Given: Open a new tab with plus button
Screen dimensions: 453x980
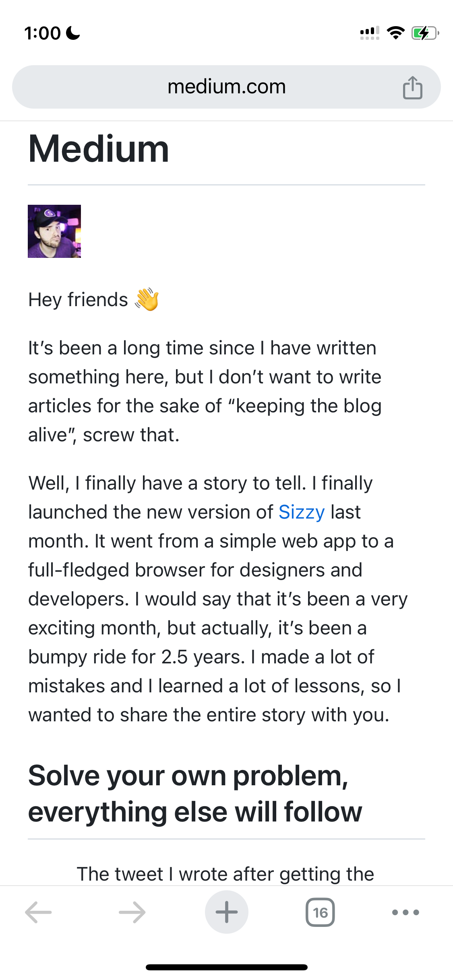Looking at the screenshot, I should 226,912.
